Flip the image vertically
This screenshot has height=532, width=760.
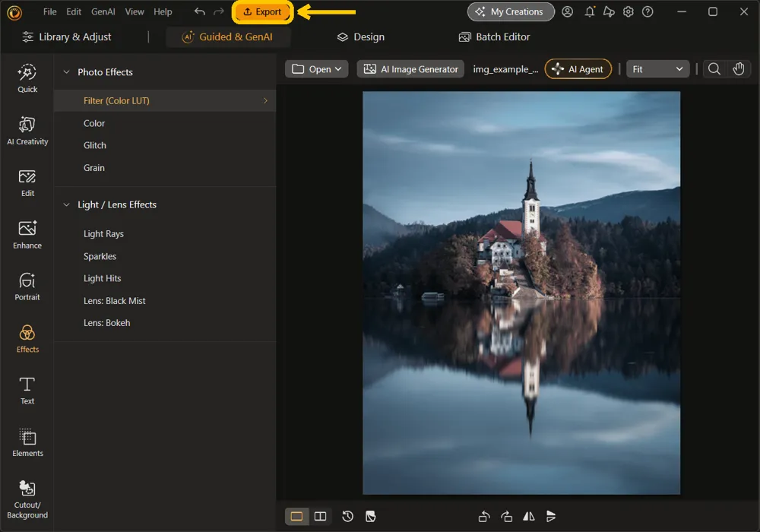coord(551,517)
